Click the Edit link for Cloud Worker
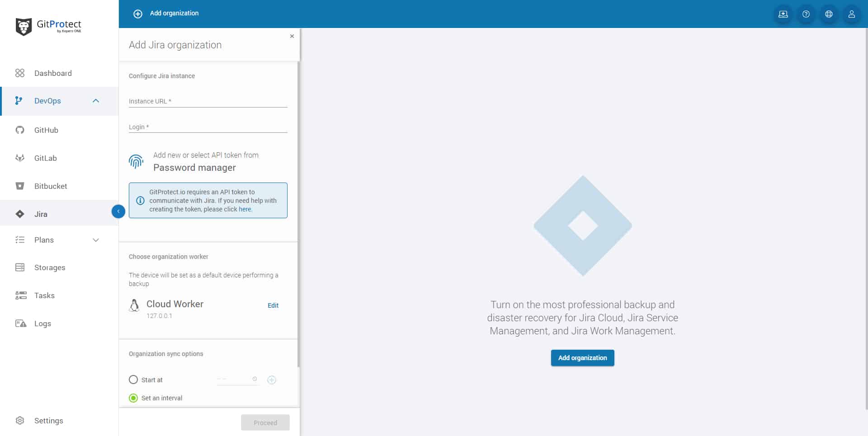Screen dimensions: 868x436 point(273,305)
